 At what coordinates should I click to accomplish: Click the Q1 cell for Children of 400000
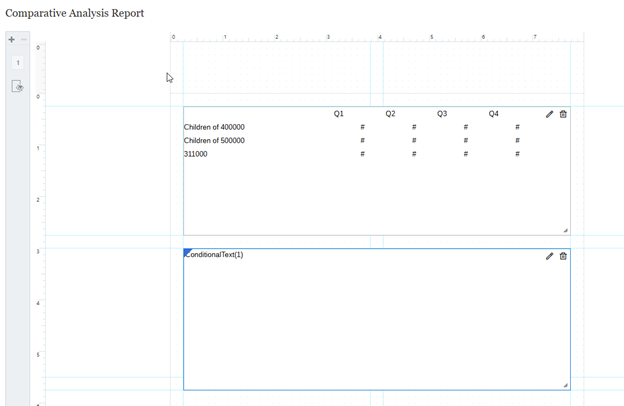362,127
